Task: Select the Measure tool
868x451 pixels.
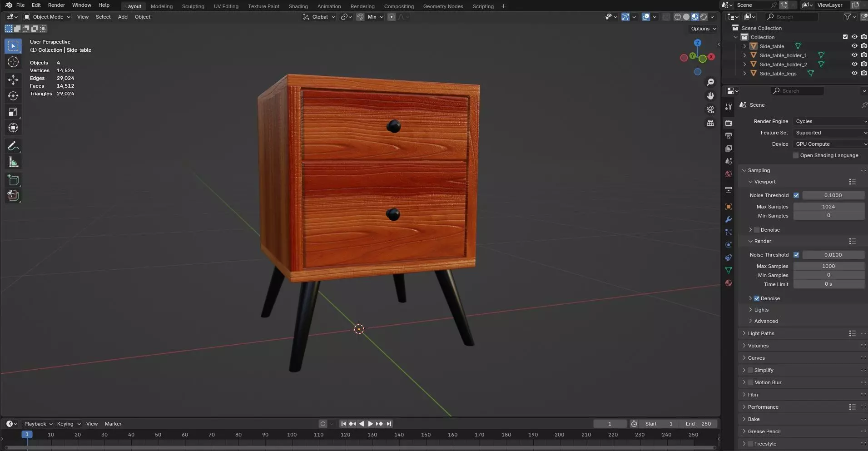Action: click(x=13, y=162)
